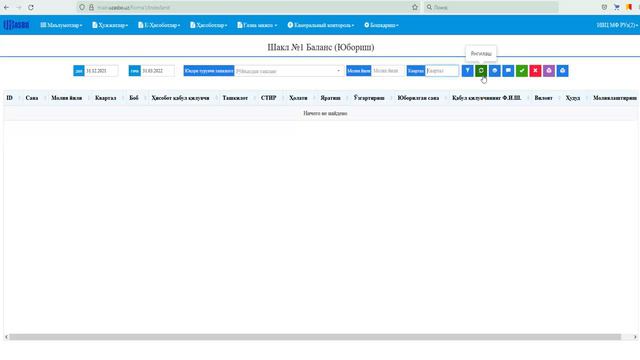Sort by the Ўзгартириш column header
640x360 pixels.
(369, 98)
